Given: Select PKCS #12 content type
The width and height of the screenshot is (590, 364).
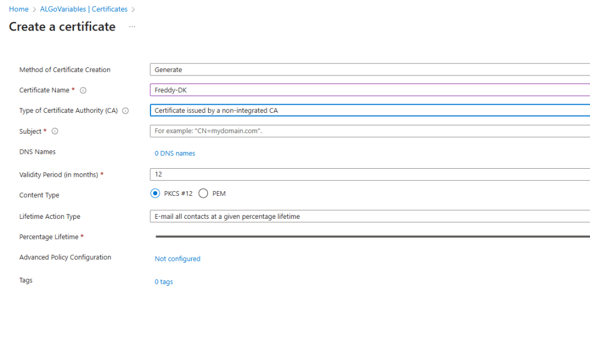Looking at the screenshot, I should 155,194.
